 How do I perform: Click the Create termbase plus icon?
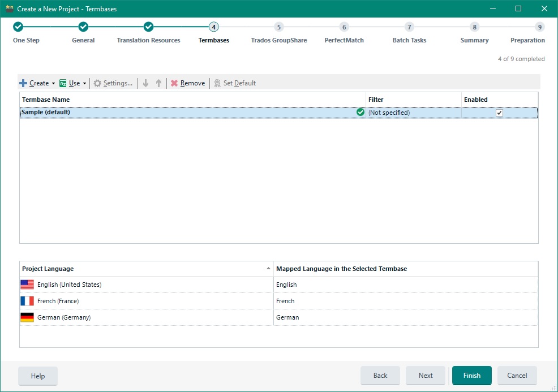click(23, 83)
